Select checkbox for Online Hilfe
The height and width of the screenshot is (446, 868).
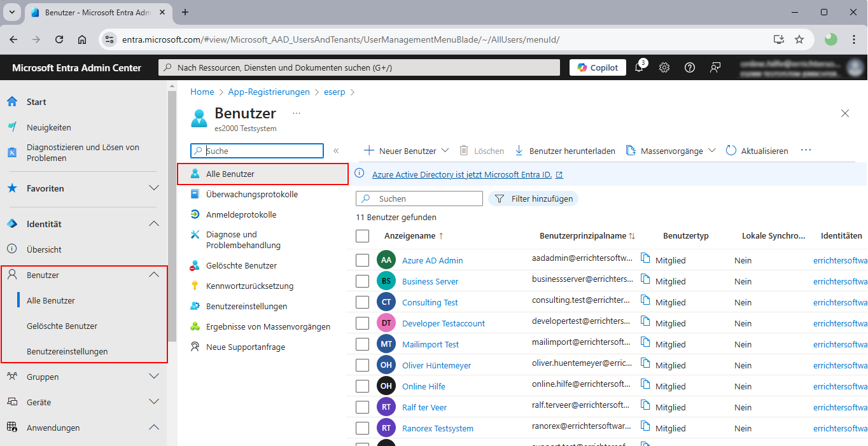pyautogui.click(x=362, y=386)
